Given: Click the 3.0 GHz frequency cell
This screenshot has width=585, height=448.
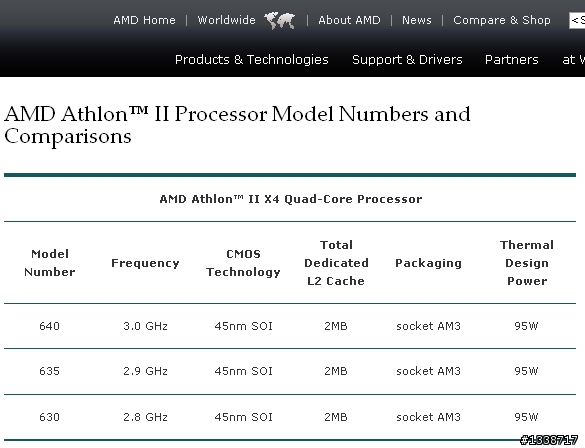Looking at the screenshot, I should (x=145, y=326).
